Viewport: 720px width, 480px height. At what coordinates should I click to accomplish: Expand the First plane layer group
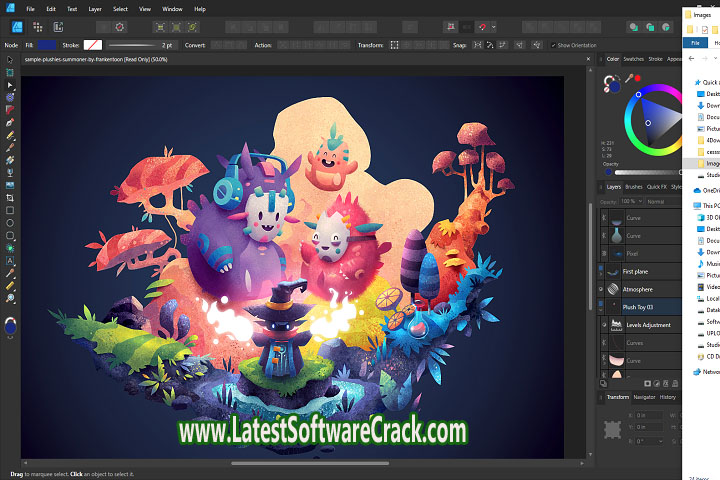coord(601,274)
